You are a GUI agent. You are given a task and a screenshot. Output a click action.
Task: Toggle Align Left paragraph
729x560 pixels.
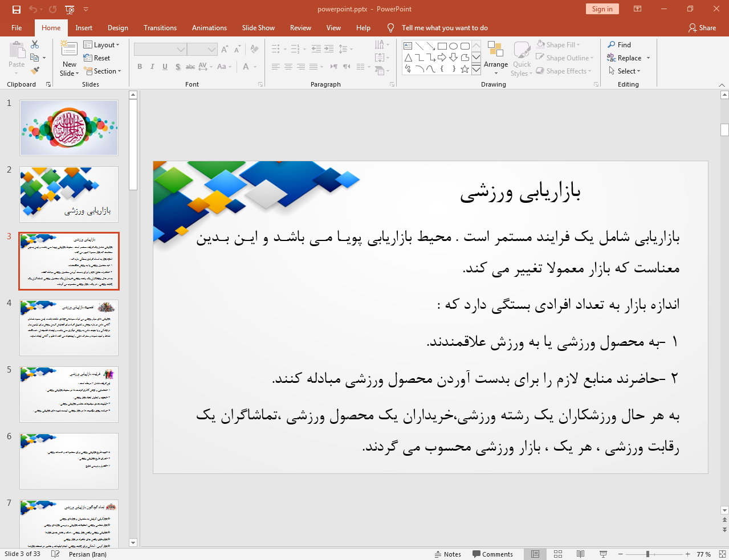coord(276,67)
